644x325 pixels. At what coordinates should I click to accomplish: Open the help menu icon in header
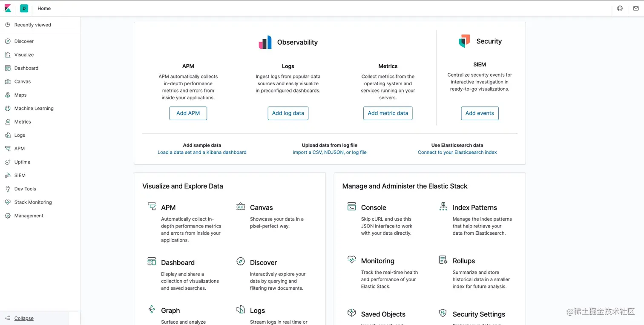click(620, 9)
